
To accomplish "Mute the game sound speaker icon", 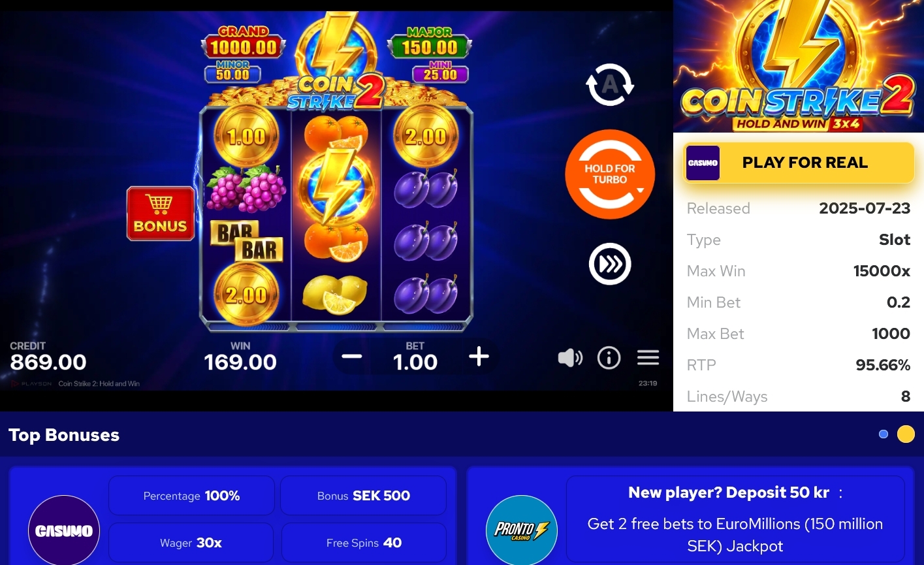I will (x=570, y=357).
